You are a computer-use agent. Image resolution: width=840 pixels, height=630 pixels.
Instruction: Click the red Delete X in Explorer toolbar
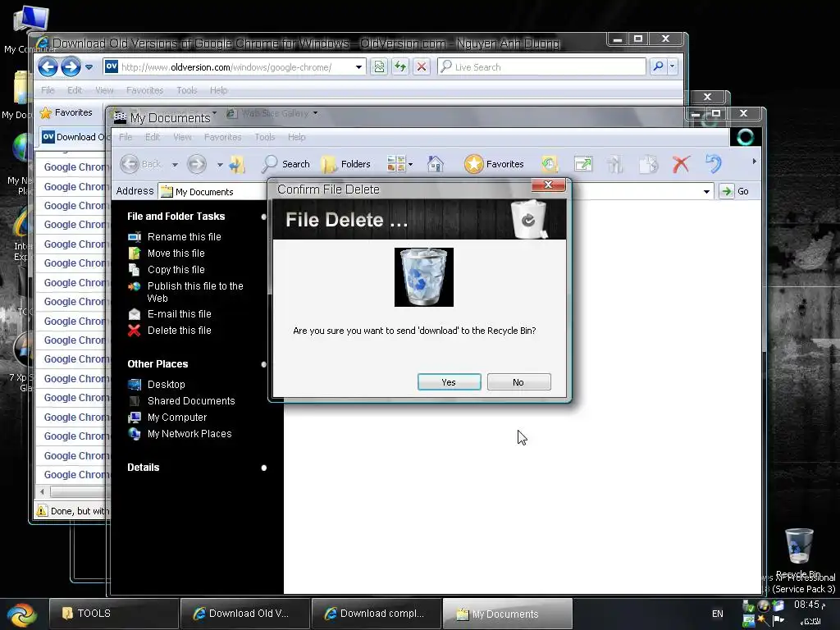681,164
